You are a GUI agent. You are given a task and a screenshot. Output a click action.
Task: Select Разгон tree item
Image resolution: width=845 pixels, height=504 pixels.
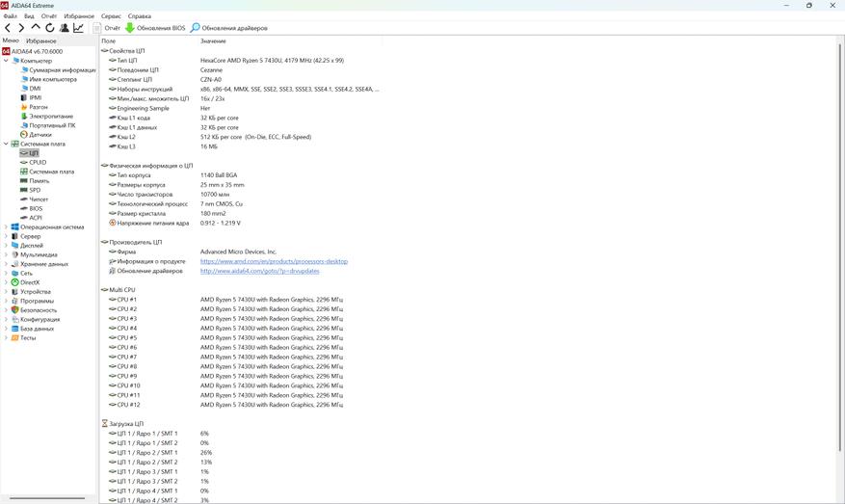tap(34, 107)
